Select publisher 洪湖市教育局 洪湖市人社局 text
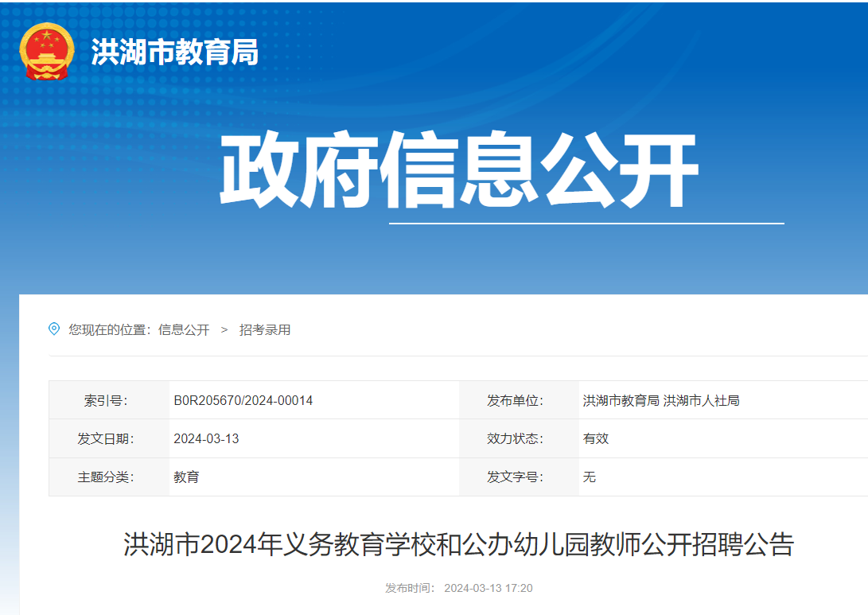The image size is (868, 615). click(x=661, y=401)
